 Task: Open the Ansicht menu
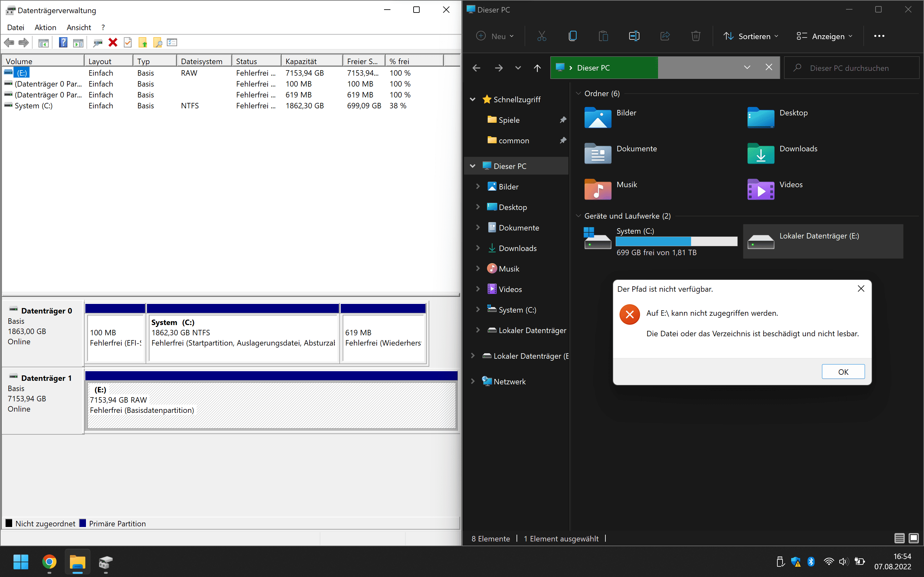coord(79,28)
